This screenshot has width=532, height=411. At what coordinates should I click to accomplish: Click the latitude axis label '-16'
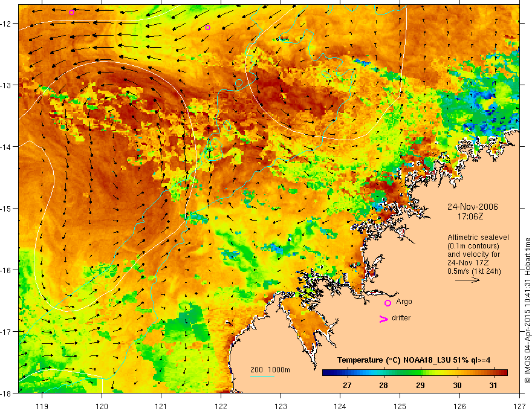6,270
